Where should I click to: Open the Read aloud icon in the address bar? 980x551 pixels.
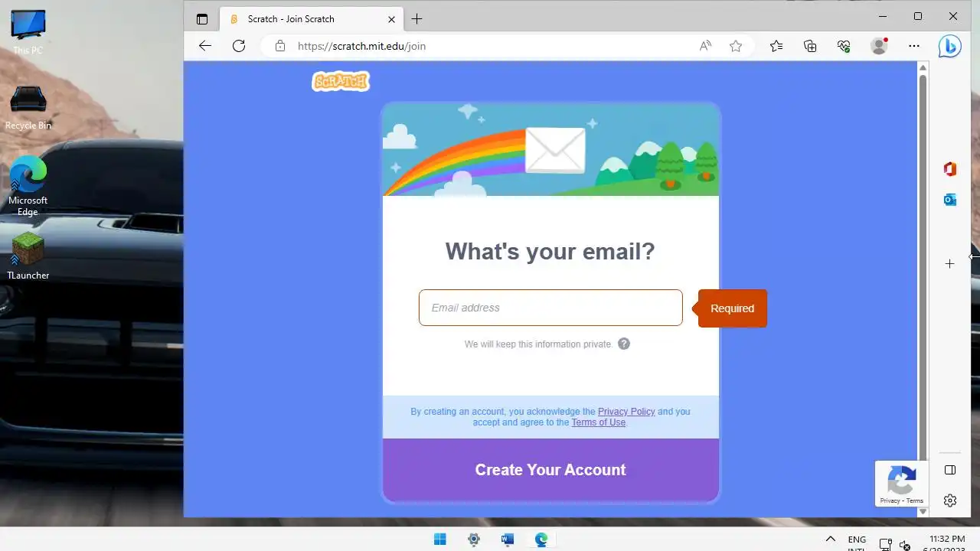click(705, 46)
